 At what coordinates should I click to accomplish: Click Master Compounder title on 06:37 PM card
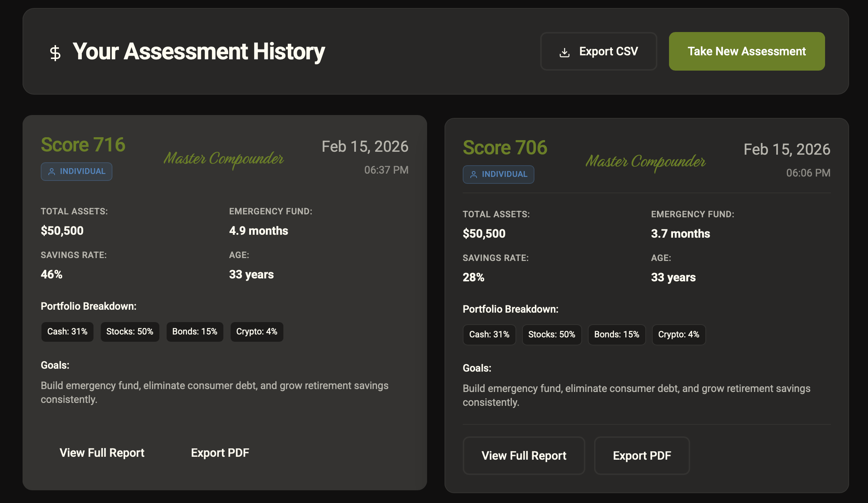[223, 159]
